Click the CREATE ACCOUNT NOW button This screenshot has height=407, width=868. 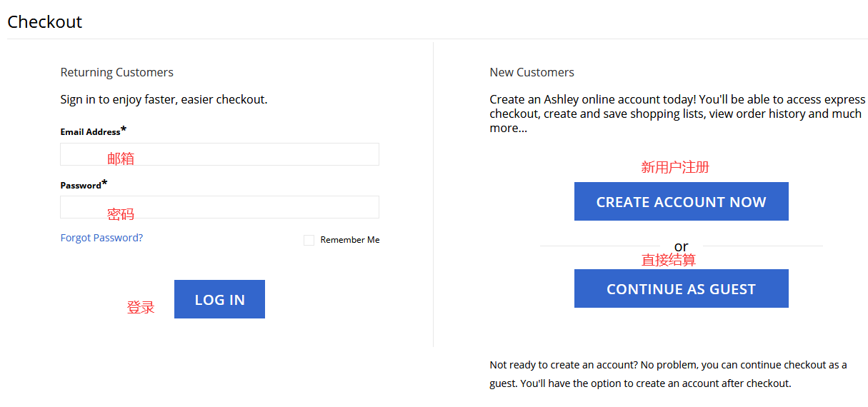(x=681, y=201)
